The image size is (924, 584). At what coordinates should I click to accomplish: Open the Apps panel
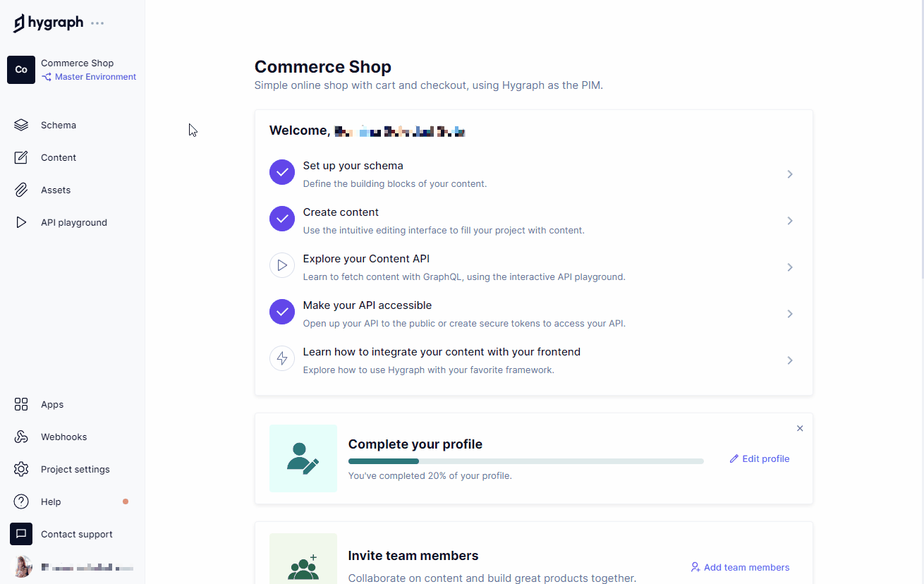[51, 404]
